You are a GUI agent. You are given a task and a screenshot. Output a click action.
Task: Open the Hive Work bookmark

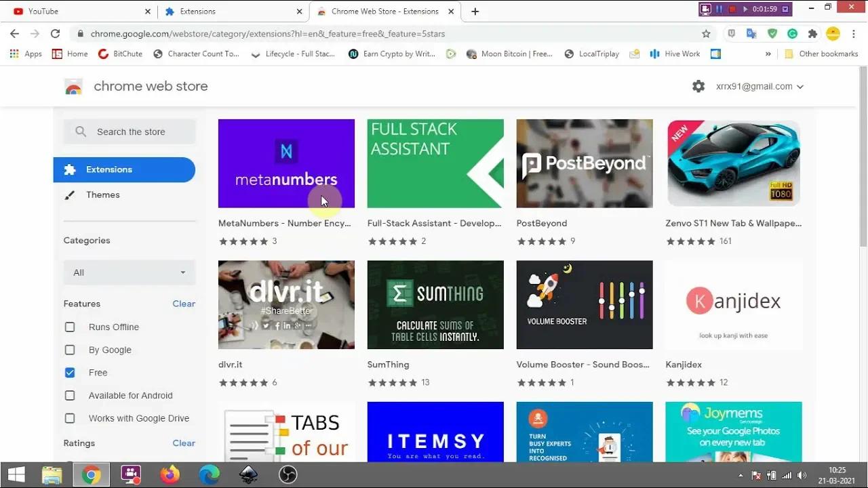(x=675, y=54)
